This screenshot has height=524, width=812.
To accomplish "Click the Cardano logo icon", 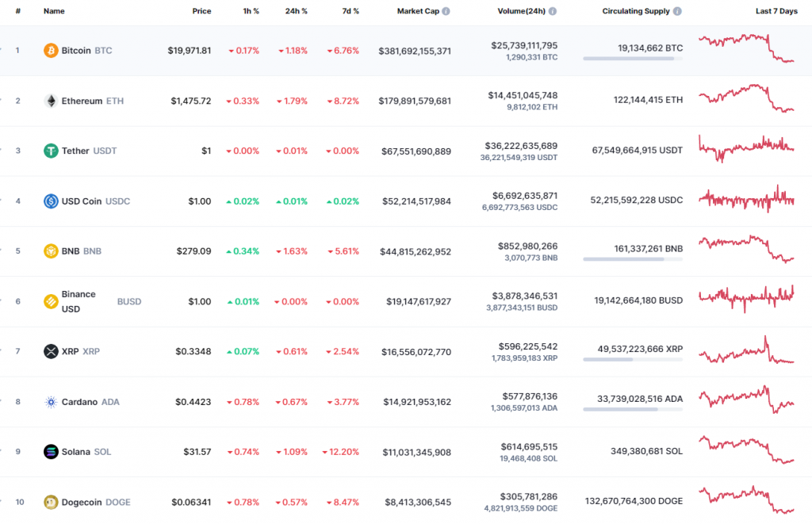I will 51,402.
